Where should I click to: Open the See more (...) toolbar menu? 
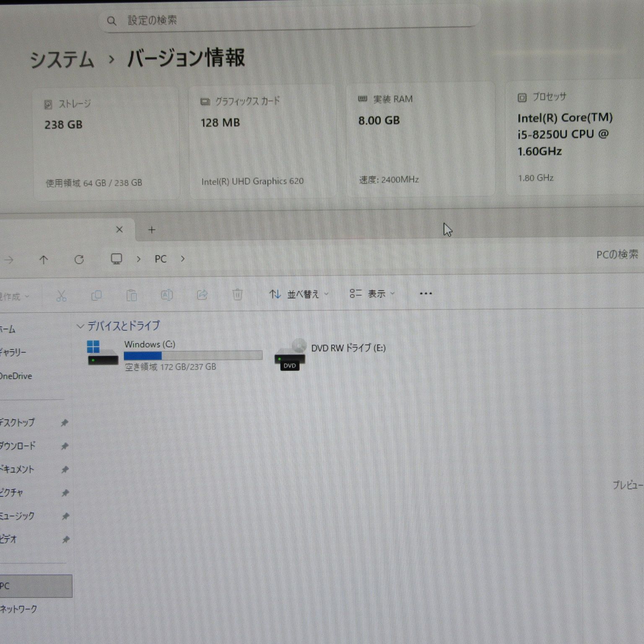coord(426,293)
